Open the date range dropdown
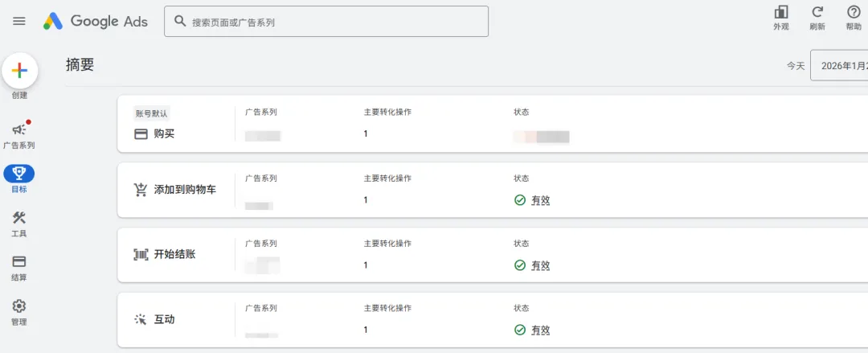Screen dimensions: 868x353 [x=840, y=66]
